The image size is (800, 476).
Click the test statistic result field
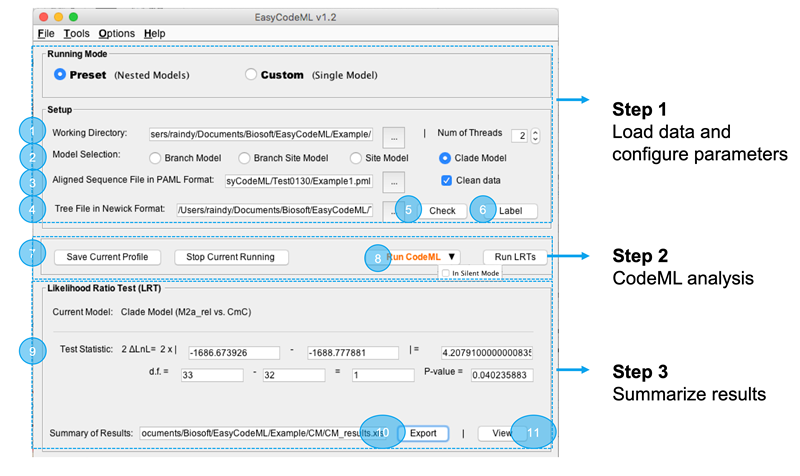(487, 353)
